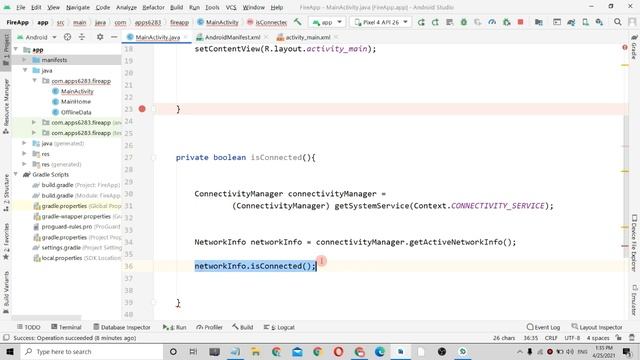
Task: Click the Make Project hammer icon
Action: 298,22
